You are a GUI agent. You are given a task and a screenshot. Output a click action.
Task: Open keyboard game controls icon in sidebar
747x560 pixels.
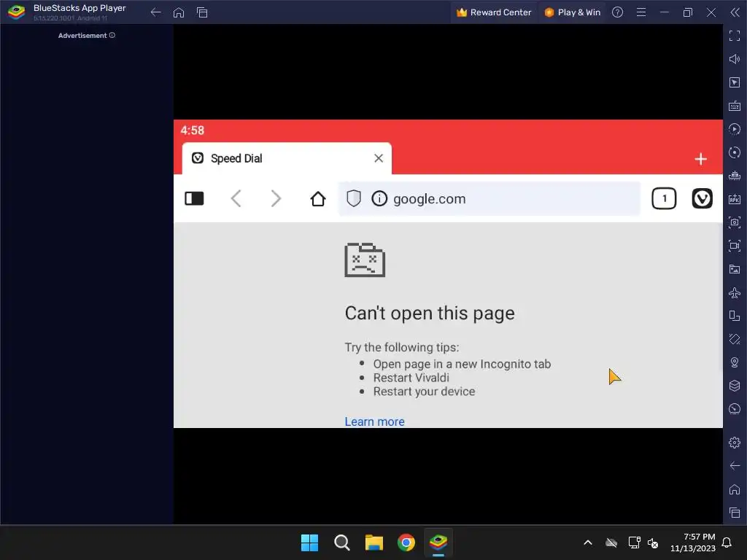tap(734, 106)
